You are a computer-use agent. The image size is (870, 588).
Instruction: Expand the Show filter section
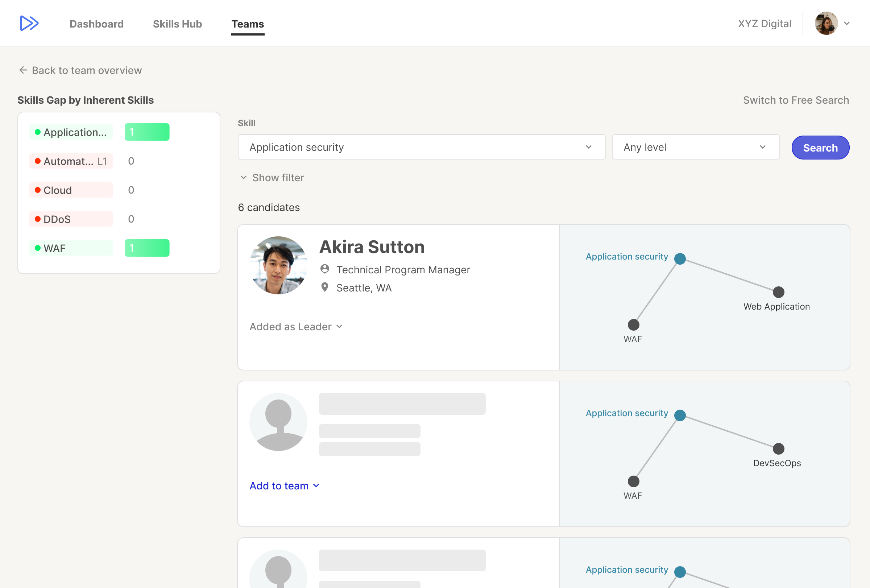[272, 178]
